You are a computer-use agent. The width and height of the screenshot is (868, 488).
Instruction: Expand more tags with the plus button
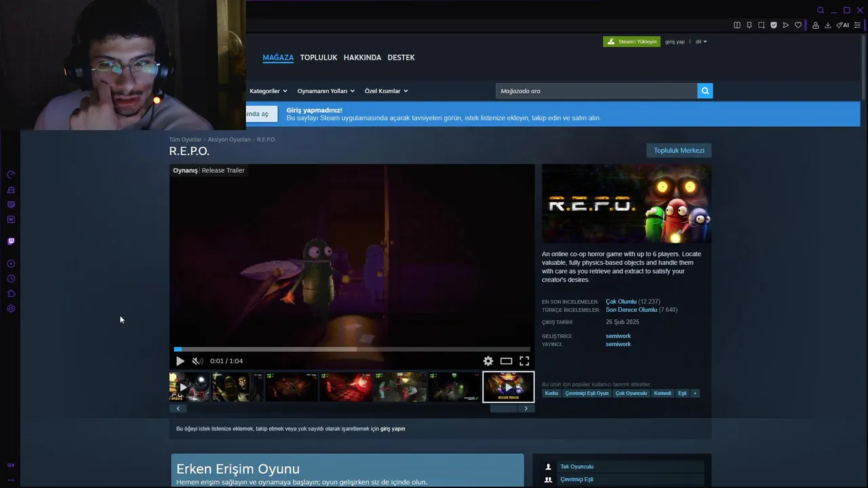tap(694, 393)
